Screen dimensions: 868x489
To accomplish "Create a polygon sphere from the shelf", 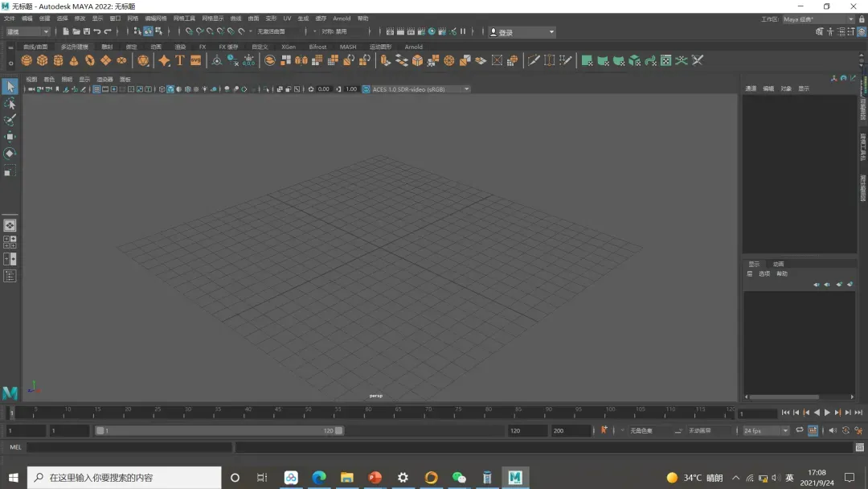I will pyautogui.click(x=27, y=60).
